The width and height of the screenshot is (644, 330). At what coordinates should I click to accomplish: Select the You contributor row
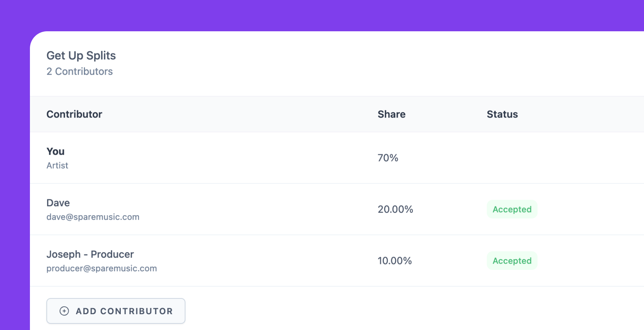[x=337, y=158]
